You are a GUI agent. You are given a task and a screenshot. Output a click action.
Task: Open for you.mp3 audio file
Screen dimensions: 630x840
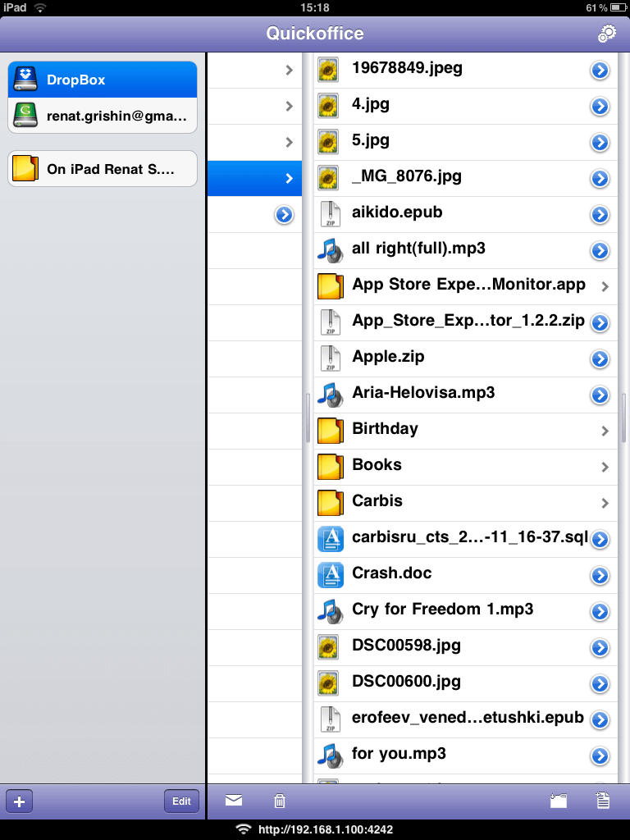[x=466, y=756]
